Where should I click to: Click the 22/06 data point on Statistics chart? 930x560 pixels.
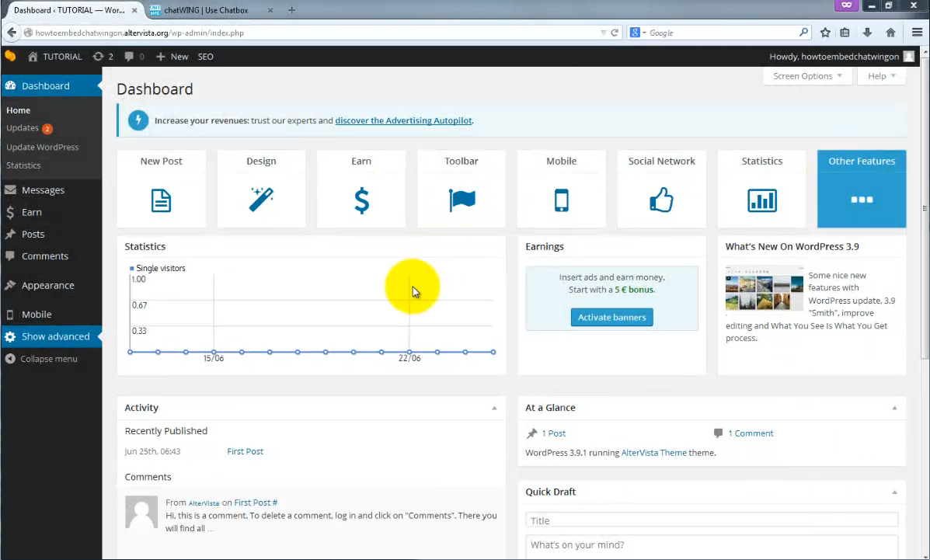click(x=409, y=352)
